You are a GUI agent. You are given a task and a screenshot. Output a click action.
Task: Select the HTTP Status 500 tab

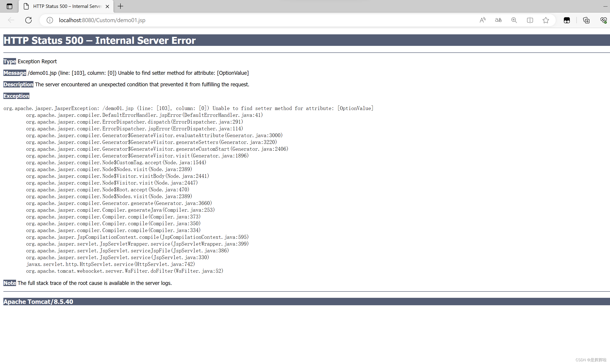pyautogui.click(x=66, y=6)
